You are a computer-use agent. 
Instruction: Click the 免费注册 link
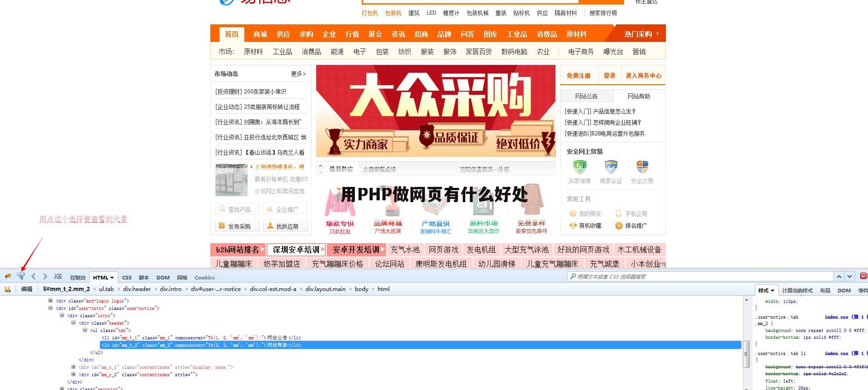tap(579, 76)
